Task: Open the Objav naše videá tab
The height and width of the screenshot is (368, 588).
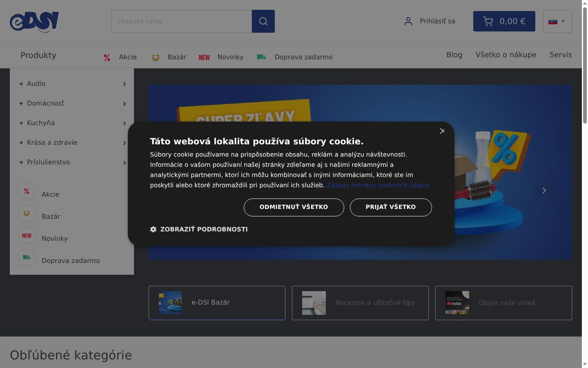Action: (503, 303)
